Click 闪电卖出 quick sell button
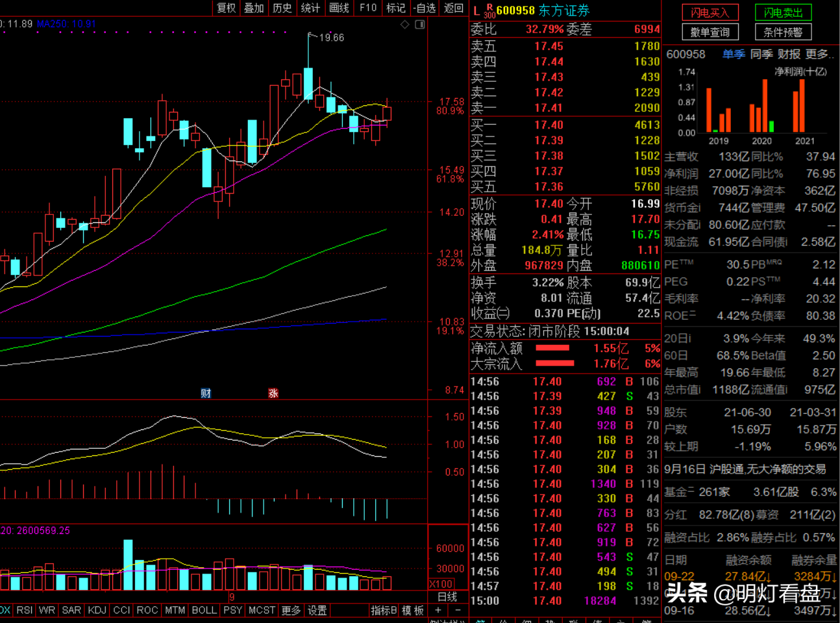Screen dimensions: 840x623 [783, 12]
